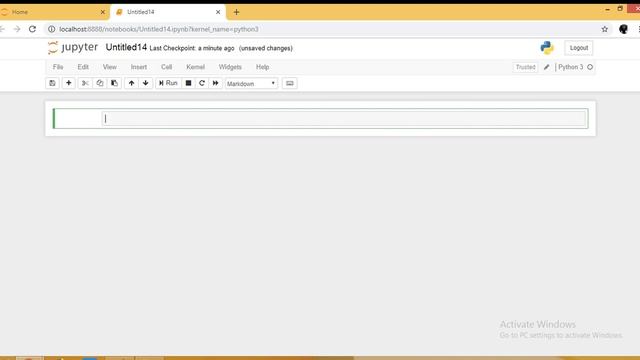Focus the markdown cell editor
Screen dimensions: 640x360
344,118
